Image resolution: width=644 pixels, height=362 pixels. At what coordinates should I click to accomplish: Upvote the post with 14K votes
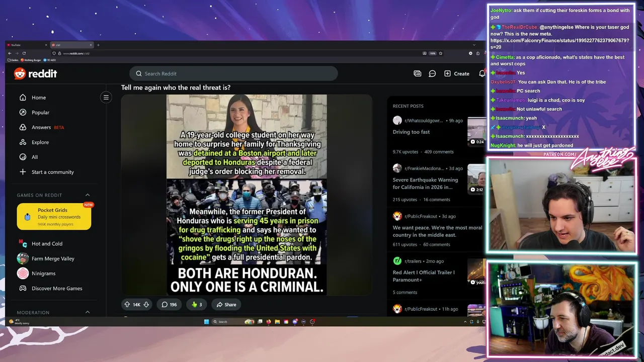coord(127,305)
